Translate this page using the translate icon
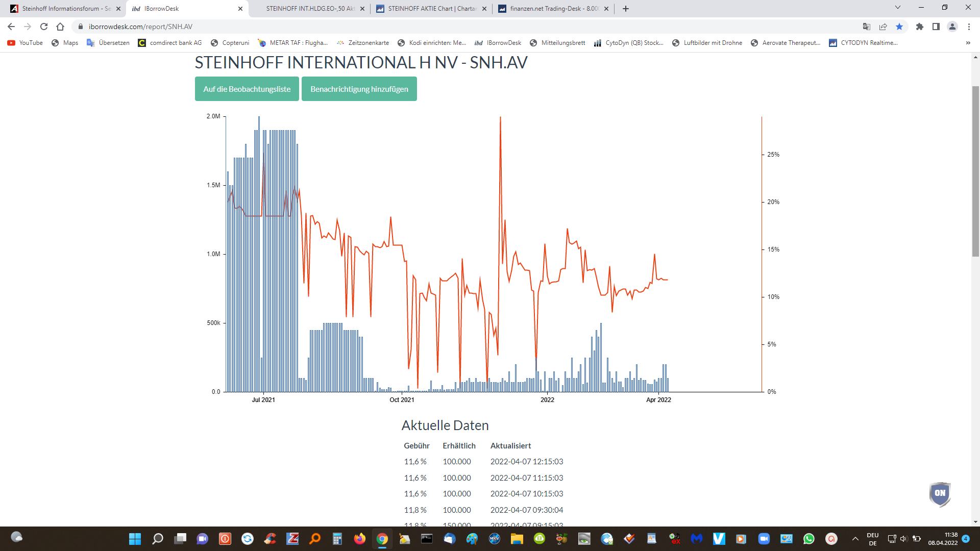 point(867,27)
